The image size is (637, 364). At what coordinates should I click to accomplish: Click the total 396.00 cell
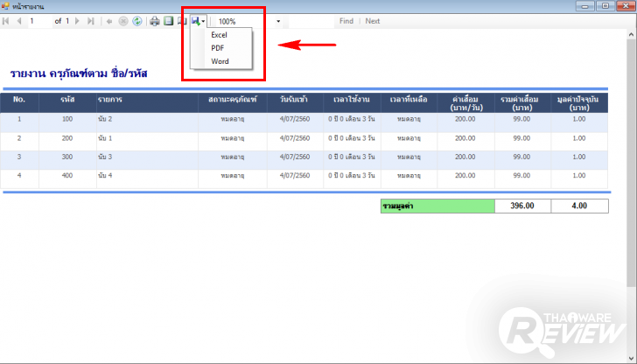click(522, 206)
